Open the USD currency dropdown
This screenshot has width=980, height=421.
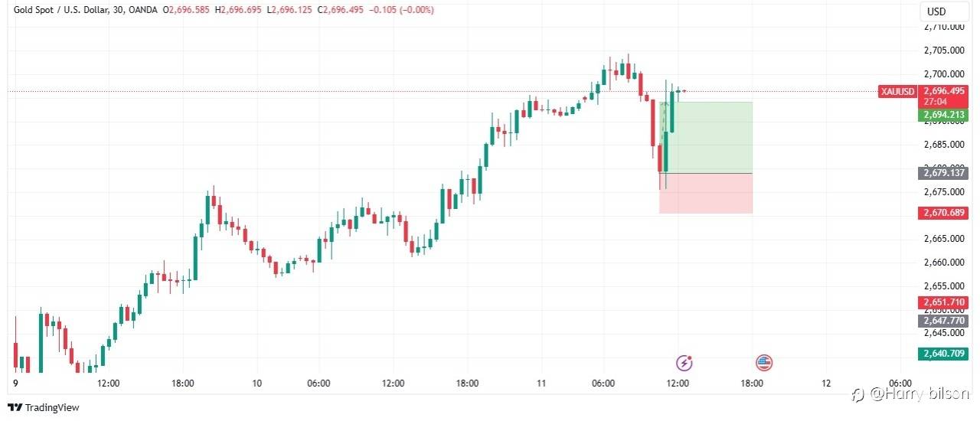click(x=936, y=11)
